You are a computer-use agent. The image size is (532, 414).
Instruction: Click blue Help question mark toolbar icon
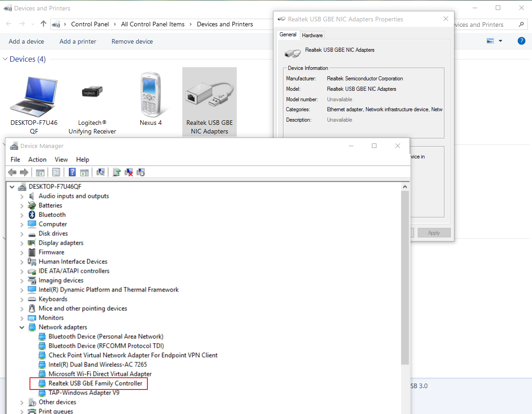(72, 172)
